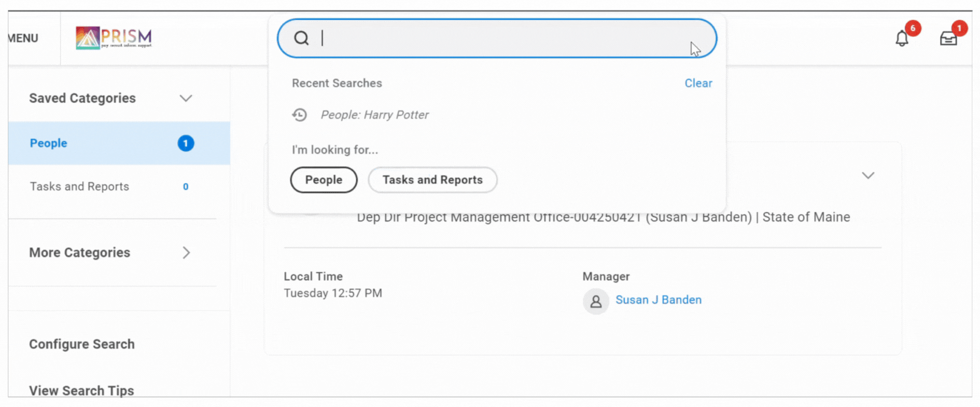
Task: Click the PRISM logo
Action: 114,38
